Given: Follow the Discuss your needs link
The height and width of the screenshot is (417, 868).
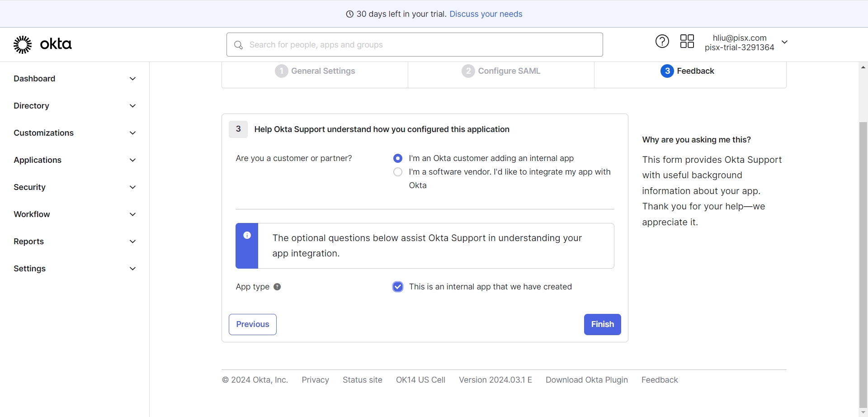Looking at the screenshot, I should (x=486, y=14).
